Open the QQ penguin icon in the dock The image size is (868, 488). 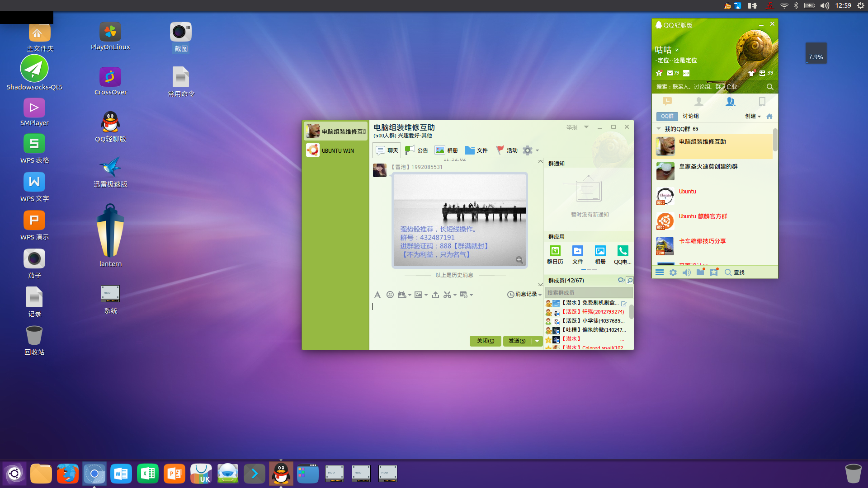281,474
